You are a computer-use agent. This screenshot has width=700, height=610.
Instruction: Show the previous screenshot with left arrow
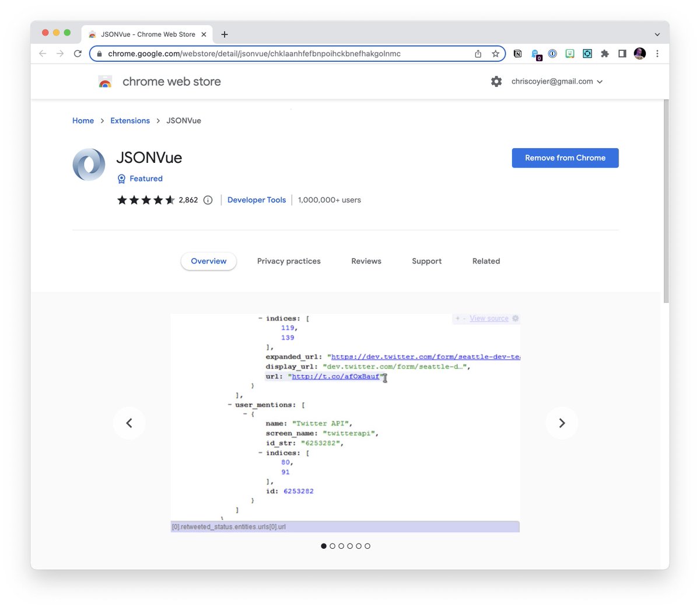tap(129, 423)
